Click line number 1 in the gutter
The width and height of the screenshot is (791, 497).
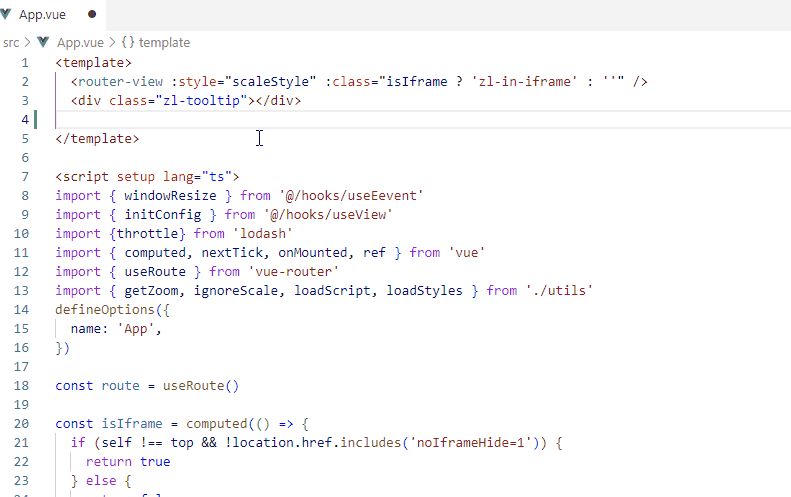pos(24,62)
